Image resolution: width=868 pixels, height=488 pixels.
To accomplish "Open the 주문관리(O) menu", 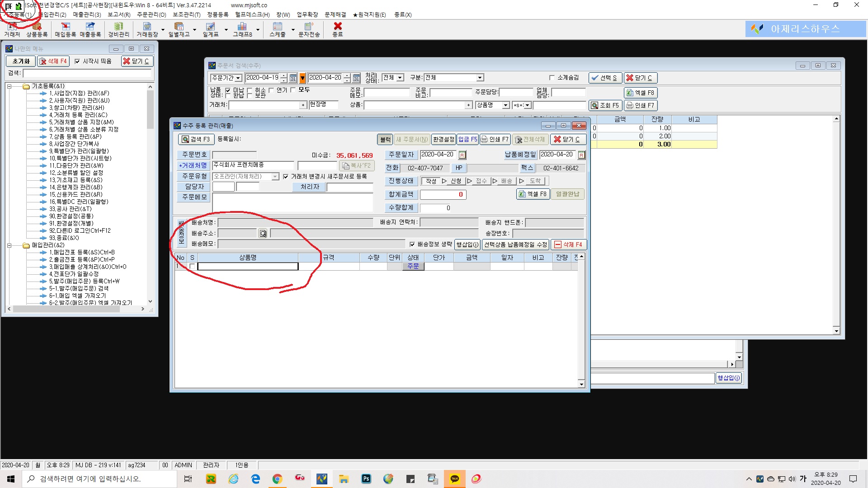I will coord(151,14).
